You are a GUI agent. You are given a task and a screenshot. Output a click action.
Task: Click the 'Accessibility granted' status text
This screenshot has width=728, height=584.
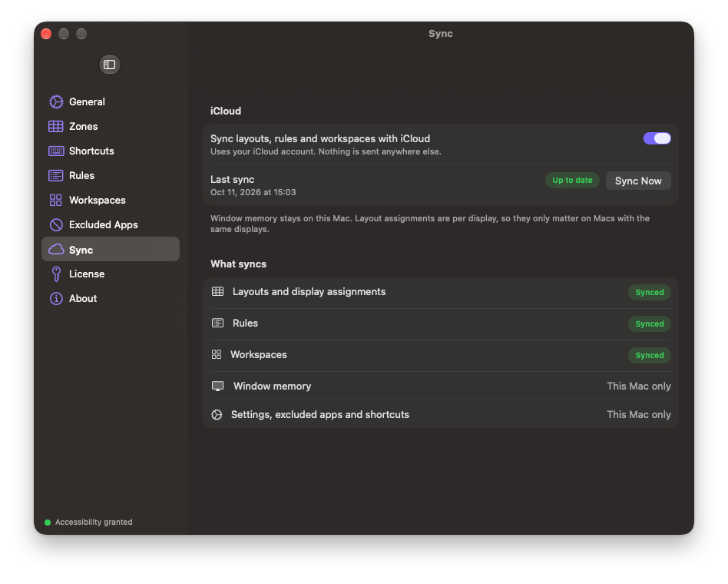pos(94,523)
